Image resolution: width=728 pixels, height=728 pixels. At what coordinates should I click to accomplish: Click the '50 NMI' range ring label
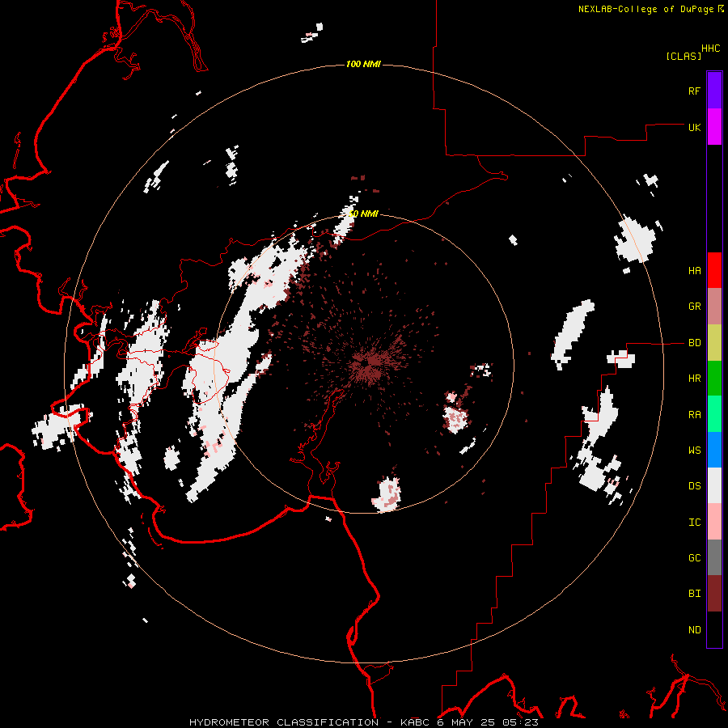tap(363, 214)
